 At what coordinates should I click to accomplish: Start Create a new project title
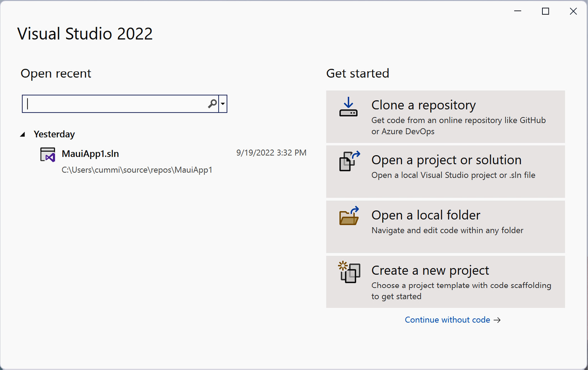pyautogui.click(x=430, y=270)
